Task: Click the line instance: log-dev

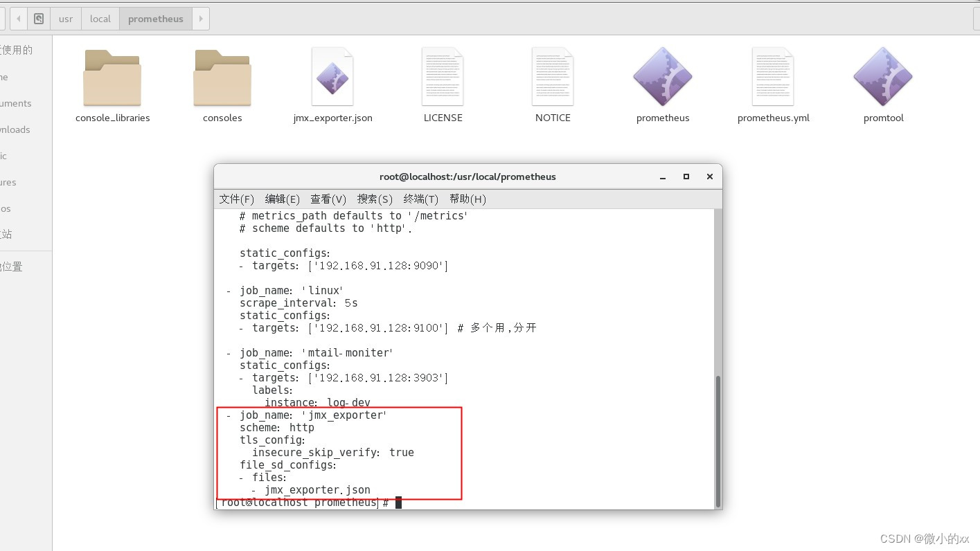Action: (317, 403)
